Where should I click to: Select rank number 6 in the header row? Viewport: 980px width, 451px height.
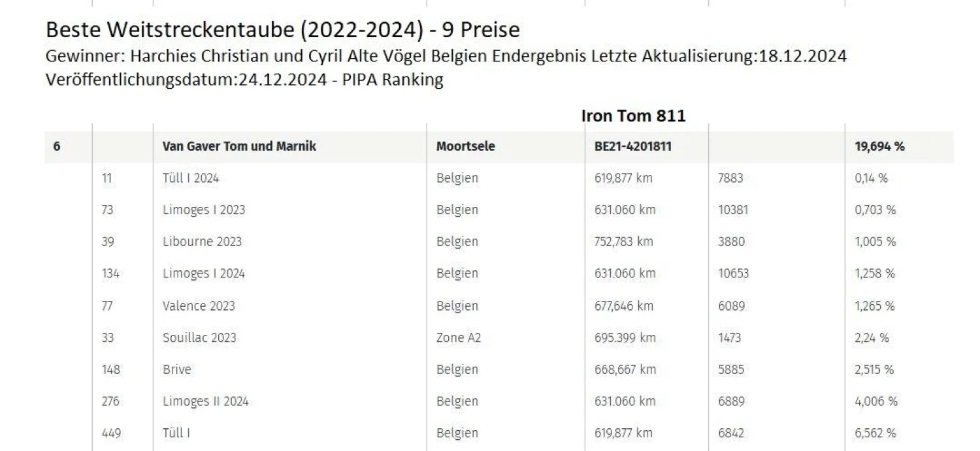57,146
